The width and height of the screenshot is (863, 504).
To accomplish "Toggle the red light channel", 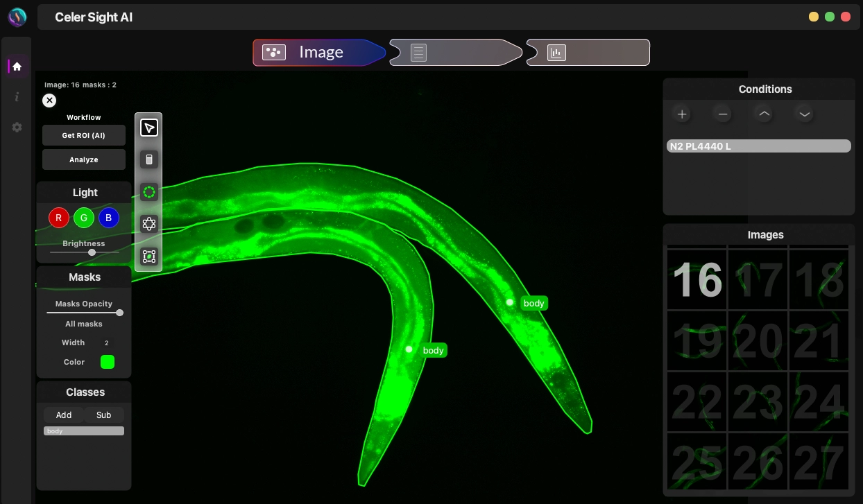I will (x=59, y=218).
